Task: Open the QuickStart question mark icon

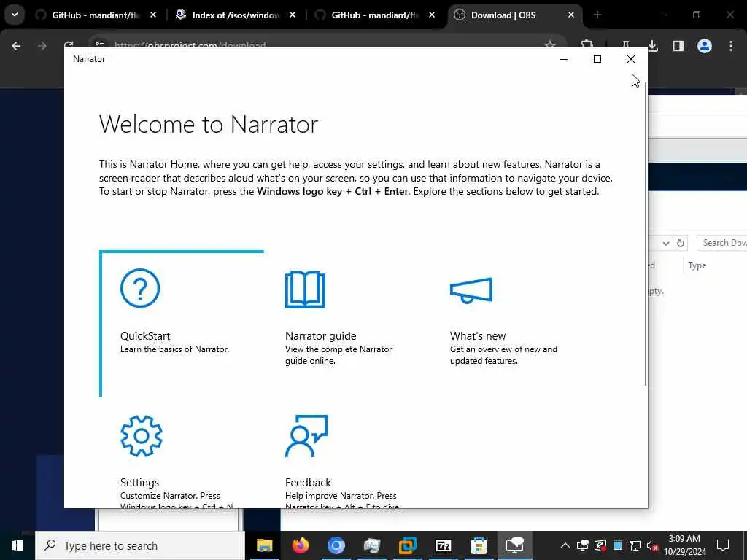Action: (x=139, y=288)
